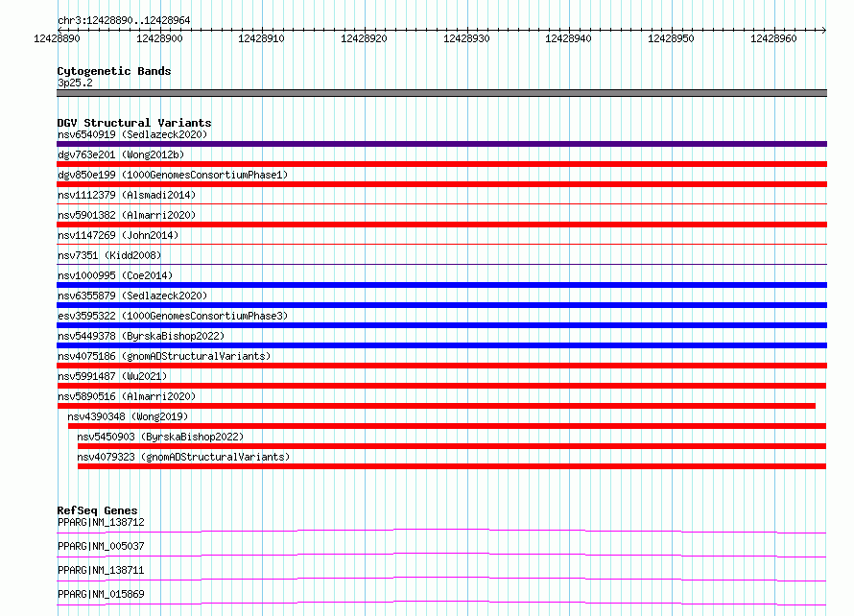
Task: Select variant esv3595322 (1000GenomesConsortiumPhase3) label
Action: pos(173,316)
